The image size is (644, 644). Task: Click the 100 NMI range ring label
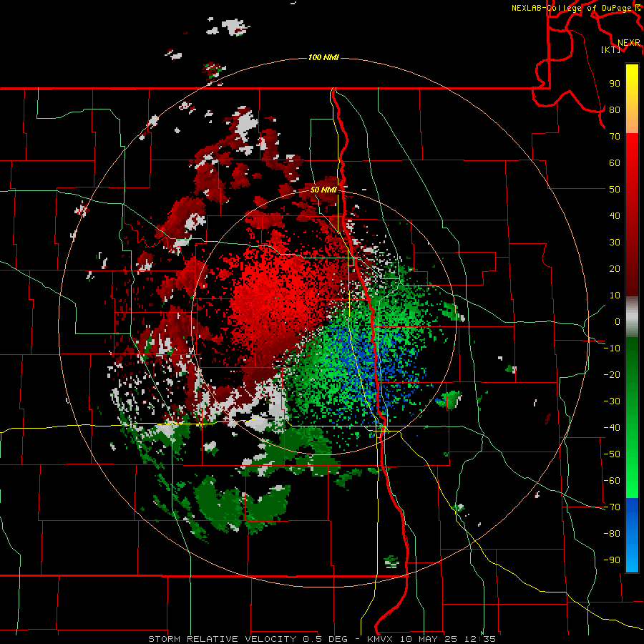(x=323, y=57)
